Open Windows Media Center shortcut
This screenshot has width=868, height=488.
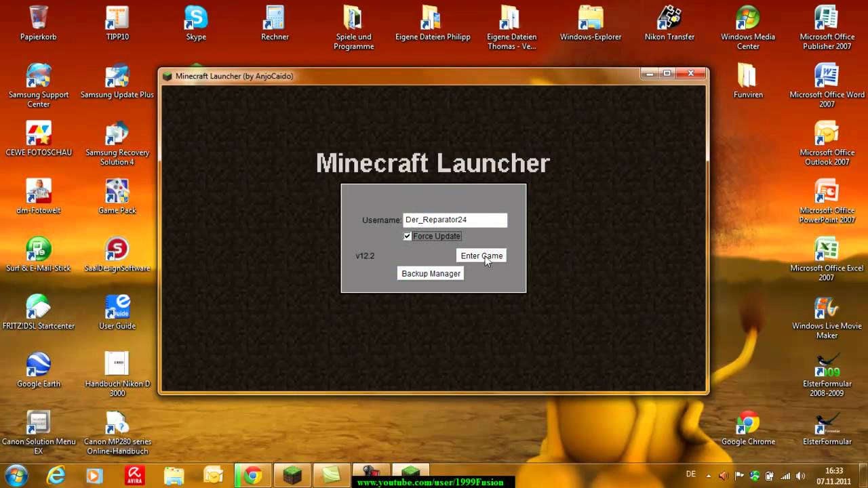(x=748, y=27)
